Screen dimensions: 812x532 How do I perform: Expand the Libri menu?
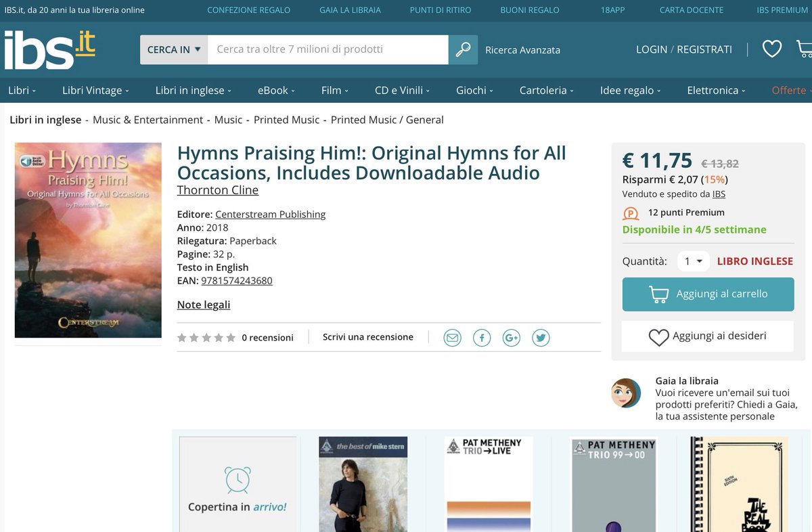[x=22, y=90]
